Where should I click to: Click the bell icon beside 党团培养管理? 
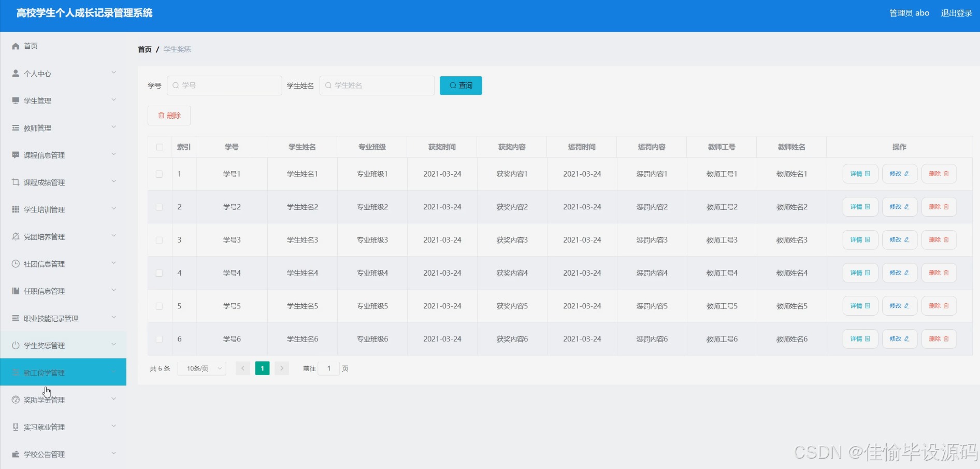point(16,237)
